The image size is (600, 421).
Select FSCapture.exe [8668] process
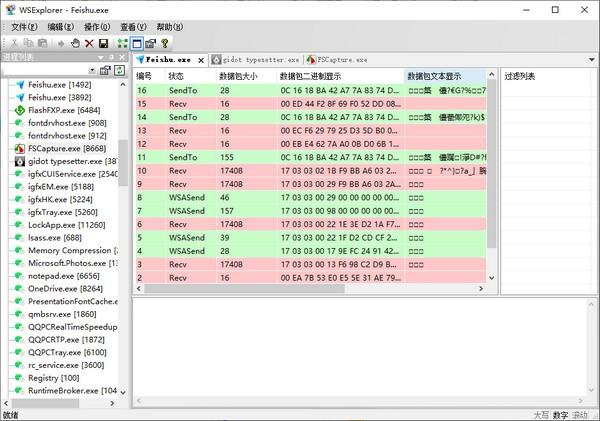(x=67, y=148)
